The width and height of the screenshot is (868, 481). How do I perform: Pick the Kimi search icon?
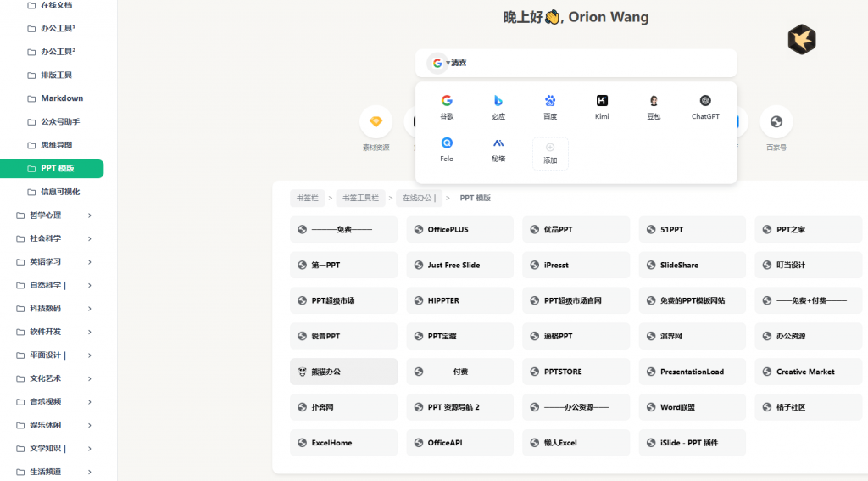pyautogui.click(x=602, y=101)
